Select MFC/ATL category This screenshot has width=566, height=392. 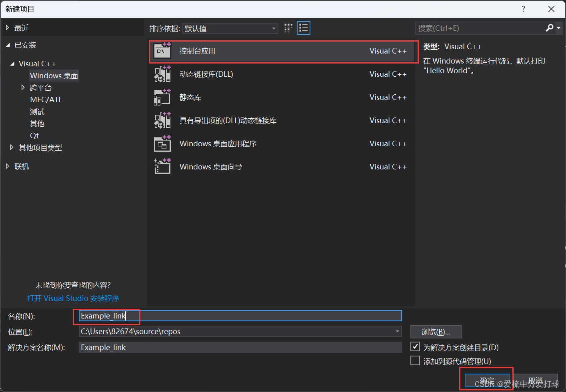pyautogui.click(x=46, y=99)
